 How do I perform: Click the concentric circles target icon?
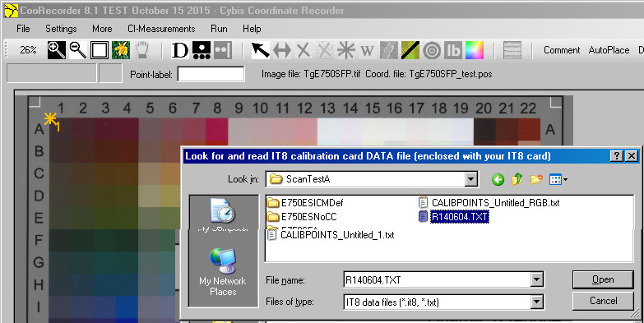point(431,50)
